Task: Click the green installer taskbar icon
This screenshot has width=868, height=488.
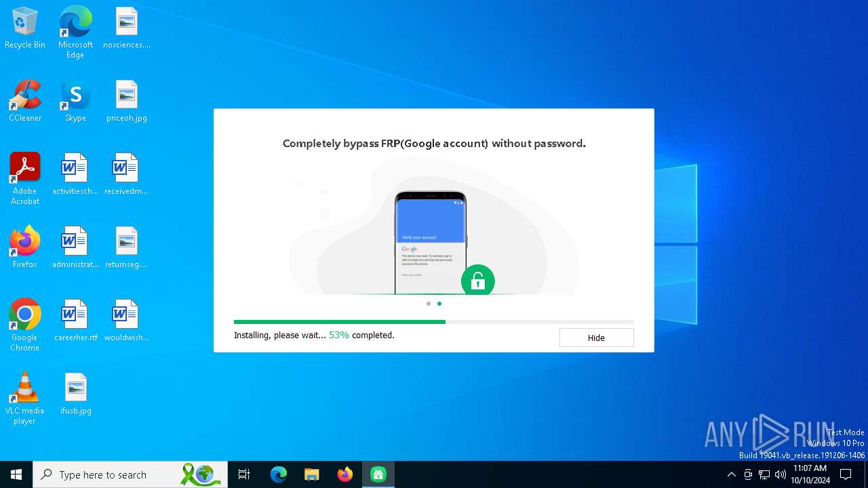Action: tap(378, 474)
